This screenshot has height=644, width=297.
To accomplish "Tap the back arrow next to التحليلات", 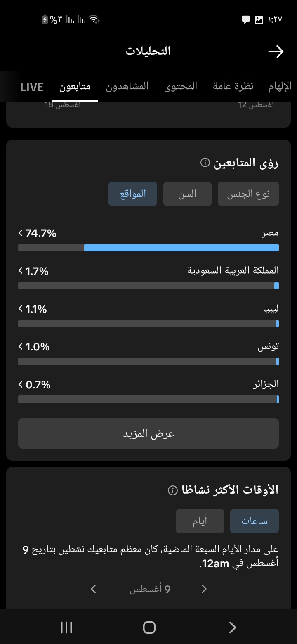I will tap(276, 52).
